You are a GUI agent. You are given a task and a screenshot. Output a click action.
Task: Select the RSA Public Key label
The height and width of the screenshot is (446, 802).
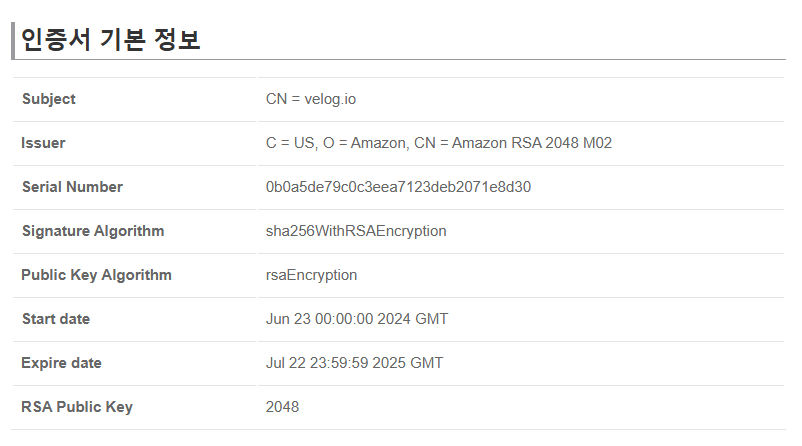coord(77,407)
